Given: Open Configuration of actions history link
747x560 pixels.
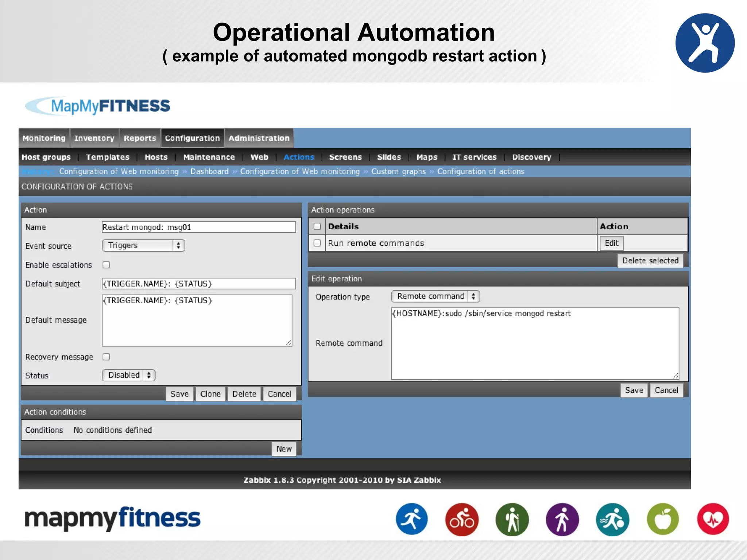Looking at the screenshot, I should point(481,171).
